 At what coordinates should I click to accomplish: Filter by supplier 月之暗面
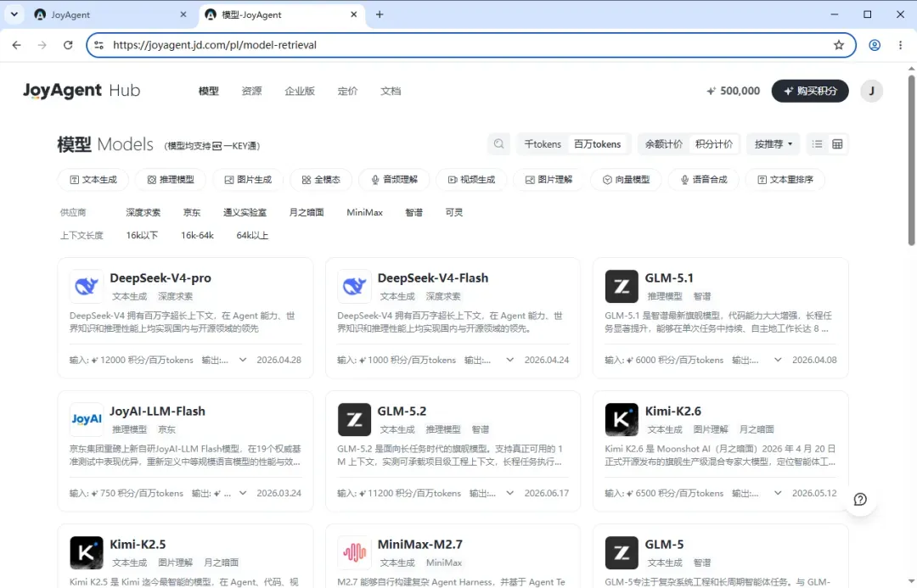[x=307, y=212]
